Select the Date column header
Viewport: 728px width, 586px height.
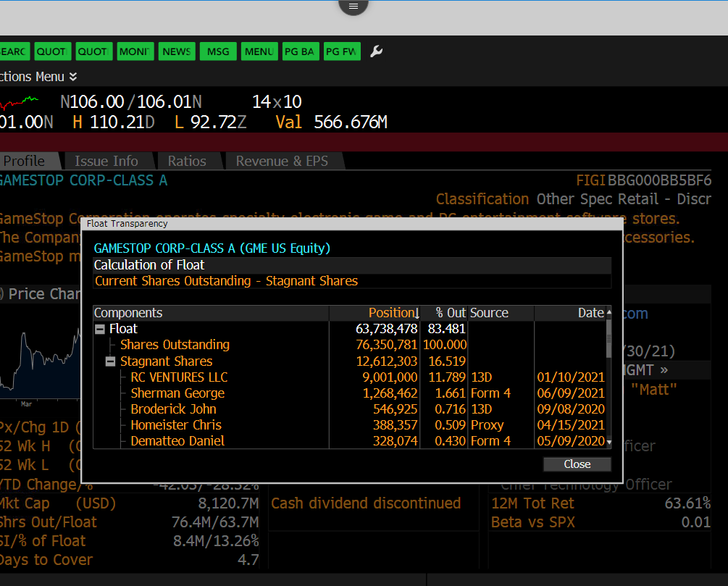pyautogui.click(x=570, y=313)
